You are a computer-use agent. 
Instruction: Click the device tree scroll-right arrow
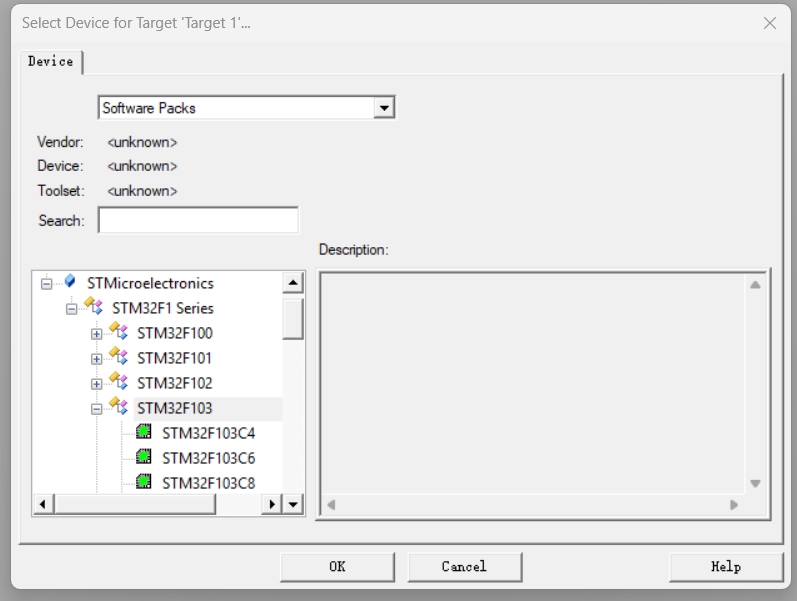pyautogui.click(x=272, y=504)
